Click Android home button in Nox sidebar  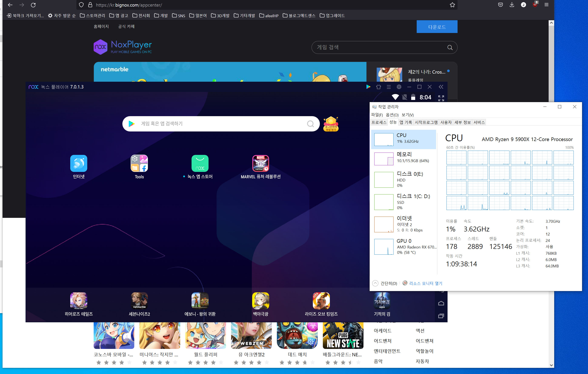[441, 303]
